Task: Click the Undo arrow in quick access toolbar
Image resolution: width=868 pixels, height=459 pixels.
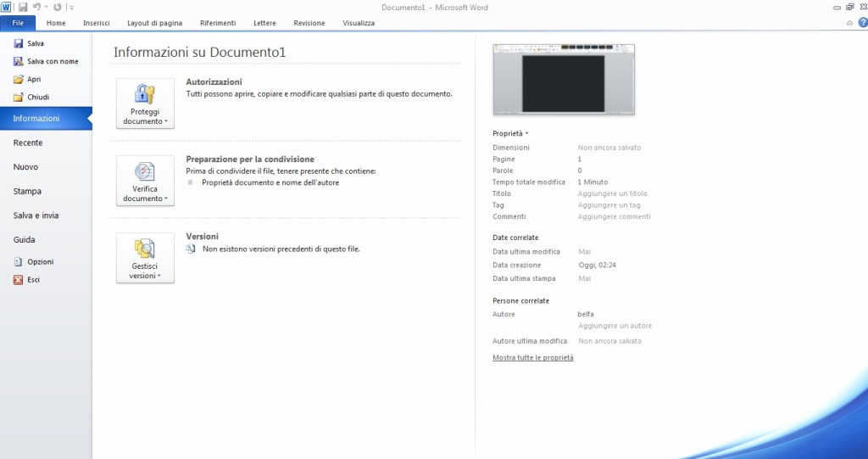Action: click(36, 7)
